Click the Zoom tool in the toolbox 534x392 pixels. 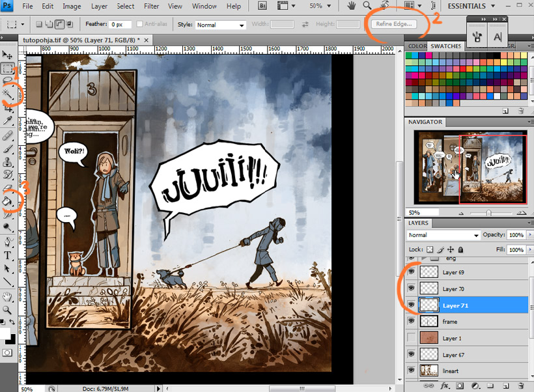pos(7,309)
